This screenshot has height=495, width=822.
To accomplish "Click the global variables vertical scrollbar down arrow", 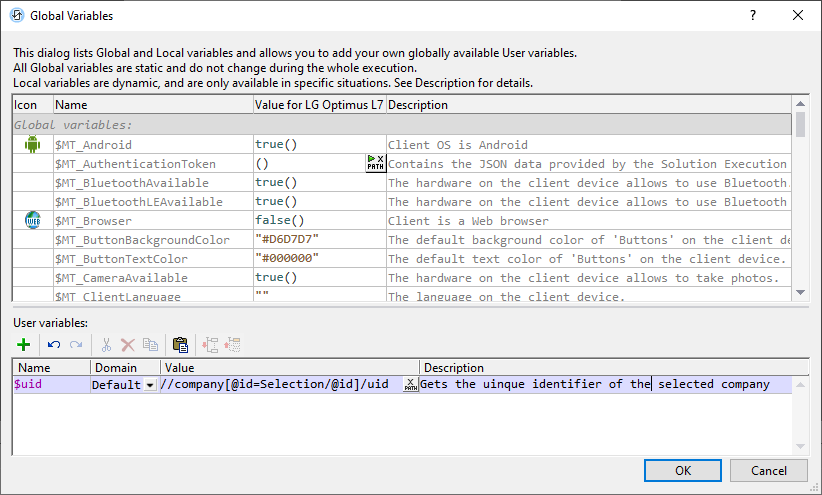I will pos(800,292).
